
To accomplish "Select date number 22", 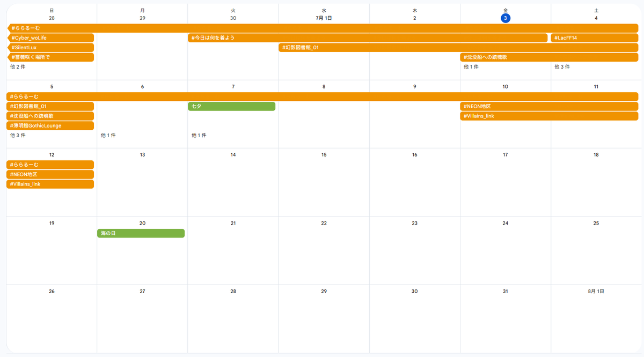I will pyautogui.click(x=324, y=224).
